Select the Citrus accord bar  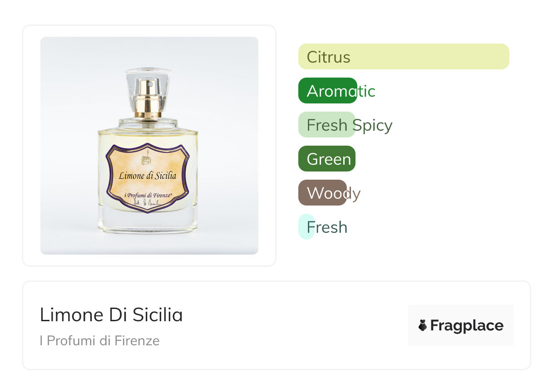click(x=403, y=57)
